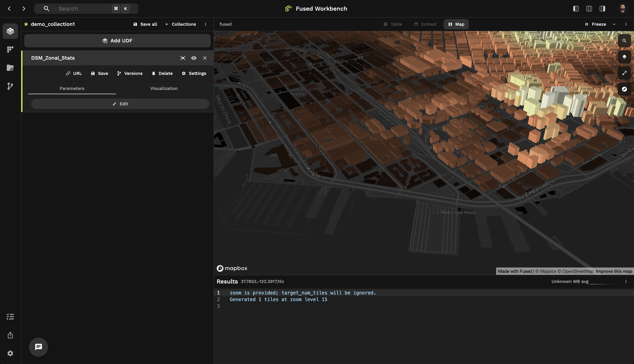The width and height of the screenshot is (634, 364).
Task: Go forward with the right arrow
Action: point(24,9)
